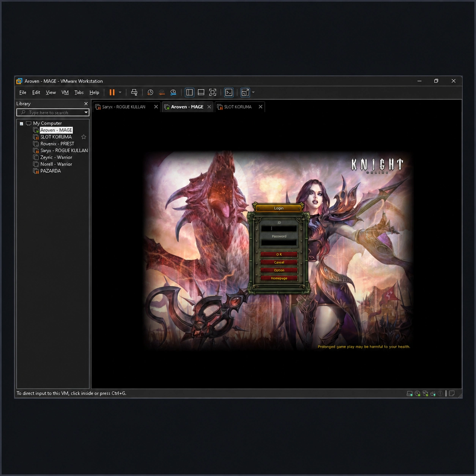Minimize the VMware Workstation window

[x=419, y=81]
